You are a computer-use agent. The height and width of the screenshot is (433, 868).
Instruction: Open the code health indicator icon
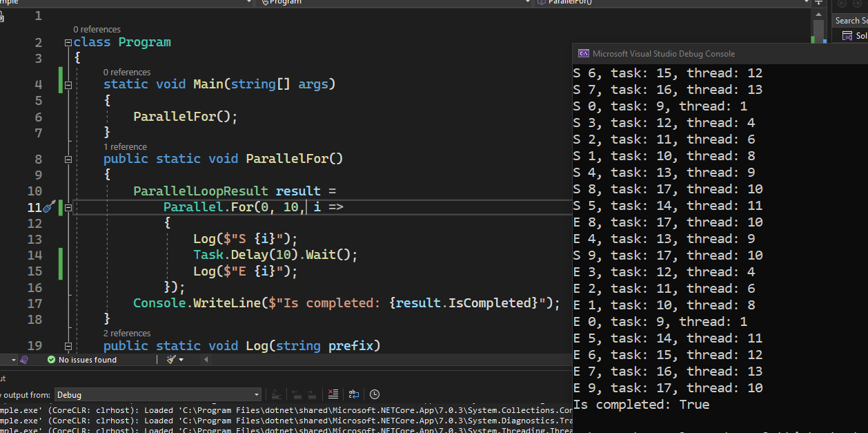24,360
